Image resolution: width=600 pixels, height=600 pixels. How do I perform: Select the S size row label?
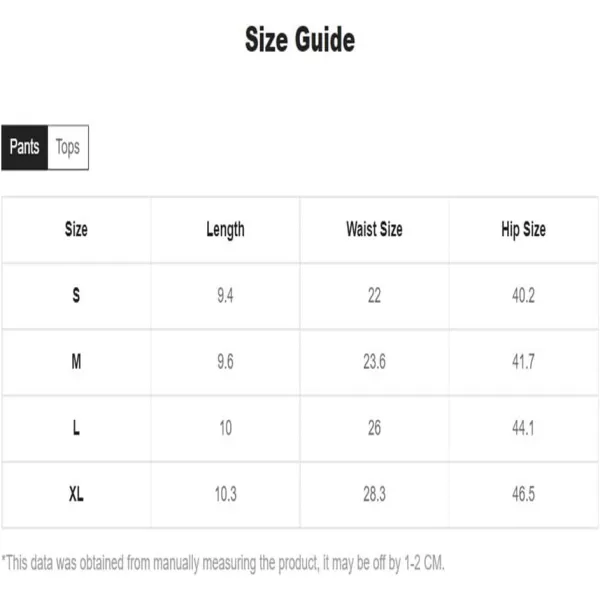76,295
